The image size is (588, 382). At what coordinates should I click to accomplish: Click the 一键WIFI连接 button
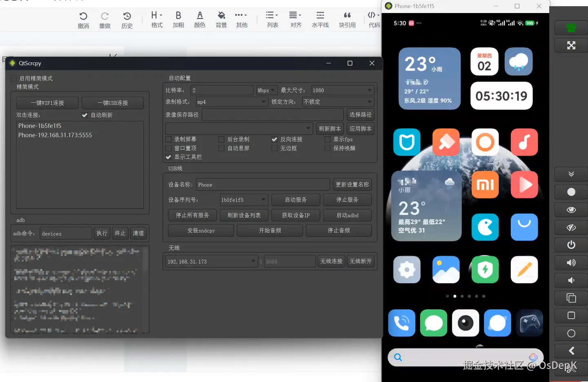coord(47,103)
